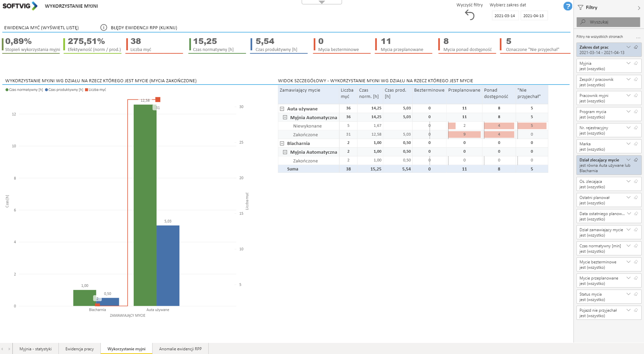The width and height of the screenshot is (644, 354).
Task: Click the blue help question mark icon
Action: tap(567, 6)
